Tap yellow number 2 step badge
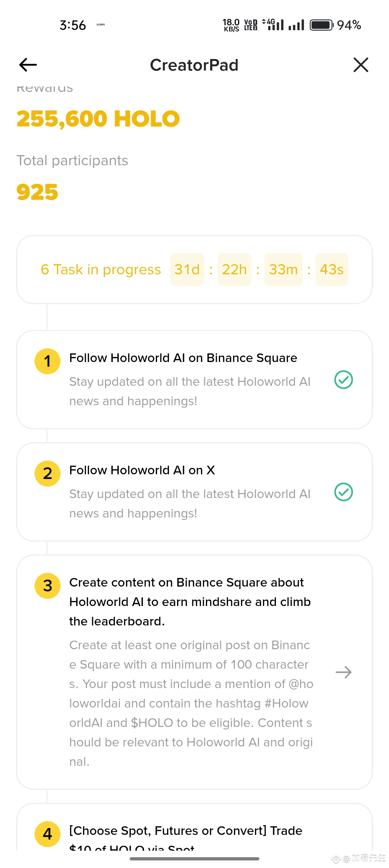389x868 pixels. [x=48, y=474]
